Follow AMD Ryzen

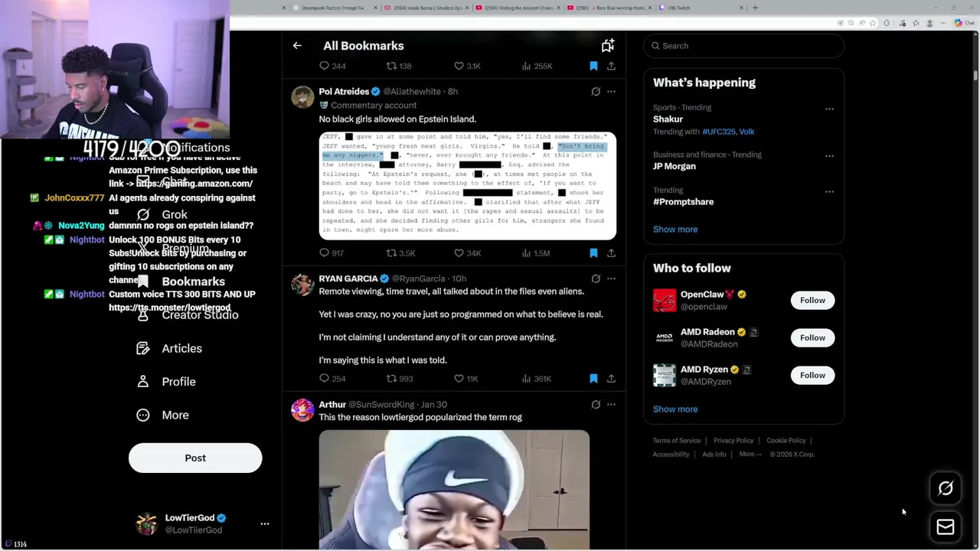[x=812, y=375]
